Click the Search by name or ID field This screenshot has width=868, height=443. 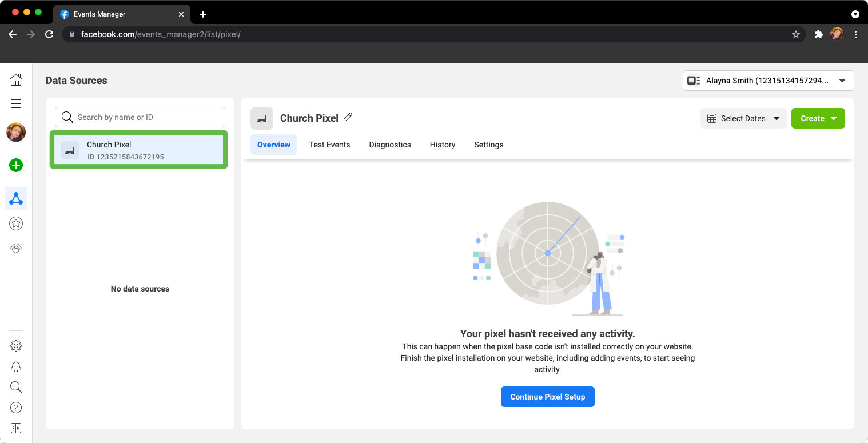[140, 117]
